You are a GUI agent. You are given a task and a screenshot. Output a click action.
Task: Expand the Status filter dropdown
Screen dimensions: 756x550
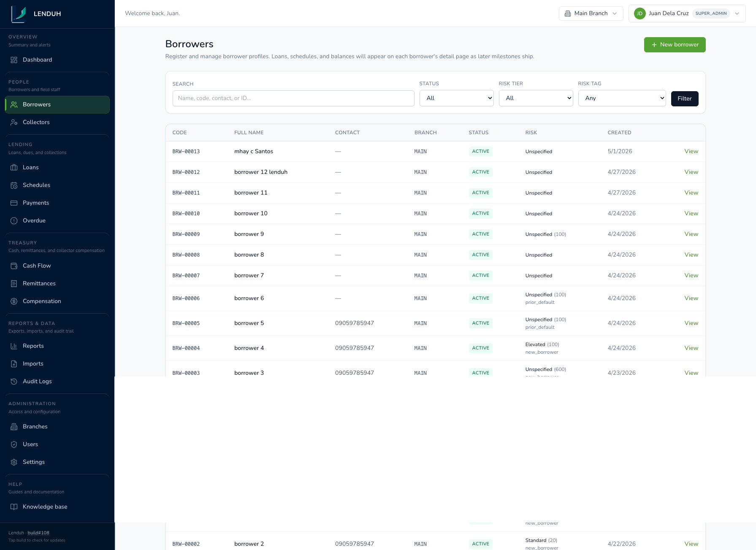(x=456, y=98)
